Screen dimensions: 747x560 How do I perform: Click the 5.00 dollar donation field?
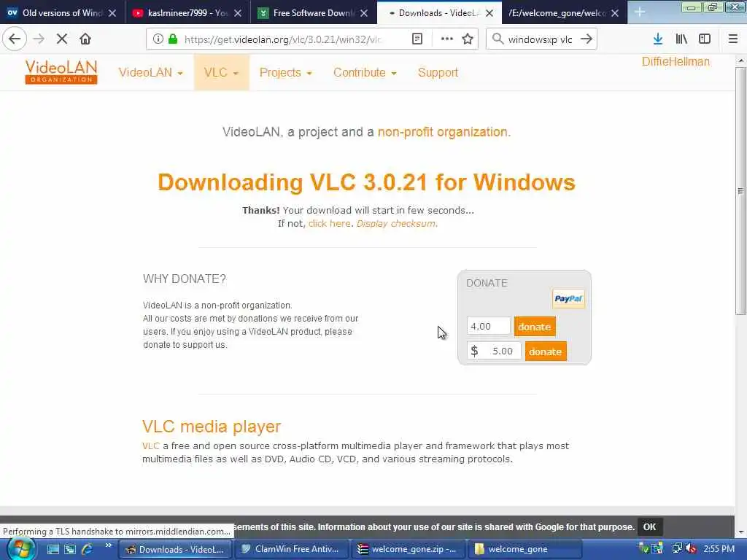point(494,351)
